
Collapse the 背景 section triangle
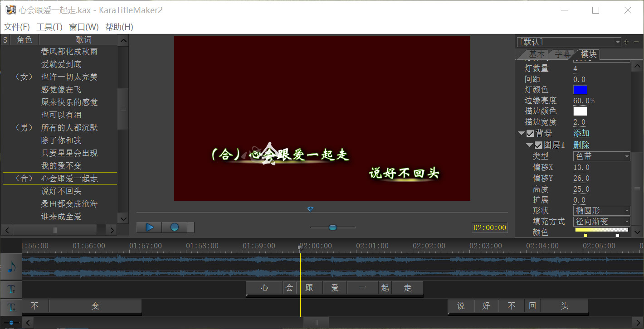click(521, 134)
